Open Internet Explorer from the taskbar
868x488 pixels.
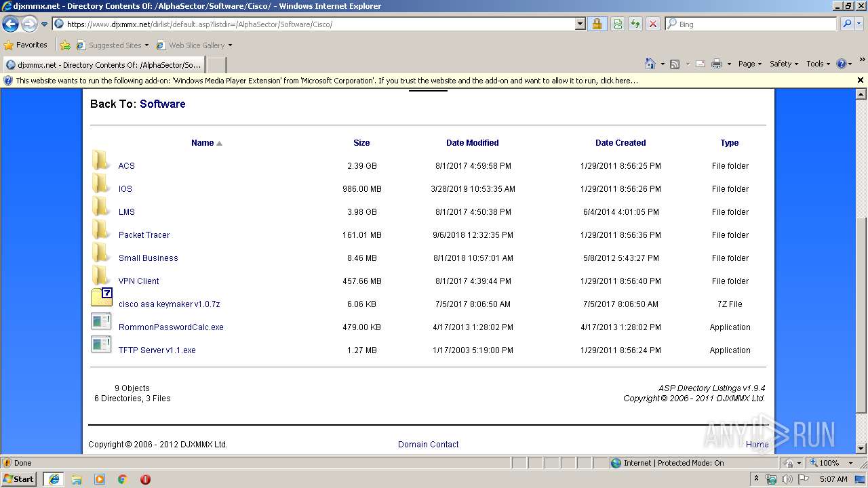pos(54,479)
